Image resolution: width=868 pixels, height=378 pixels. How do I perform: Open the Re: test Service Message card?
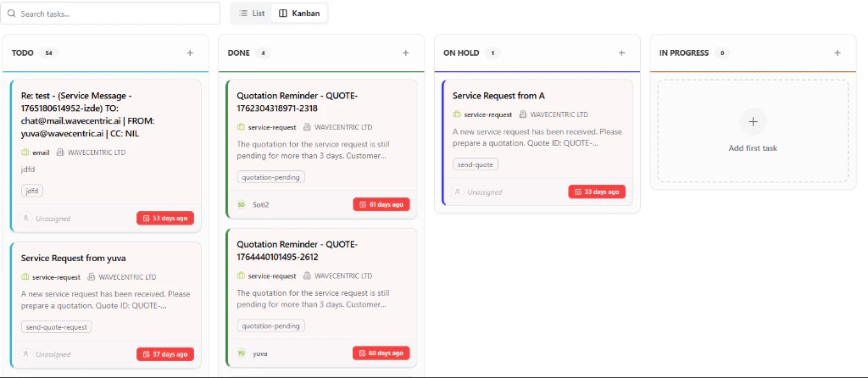click(106, 155)
